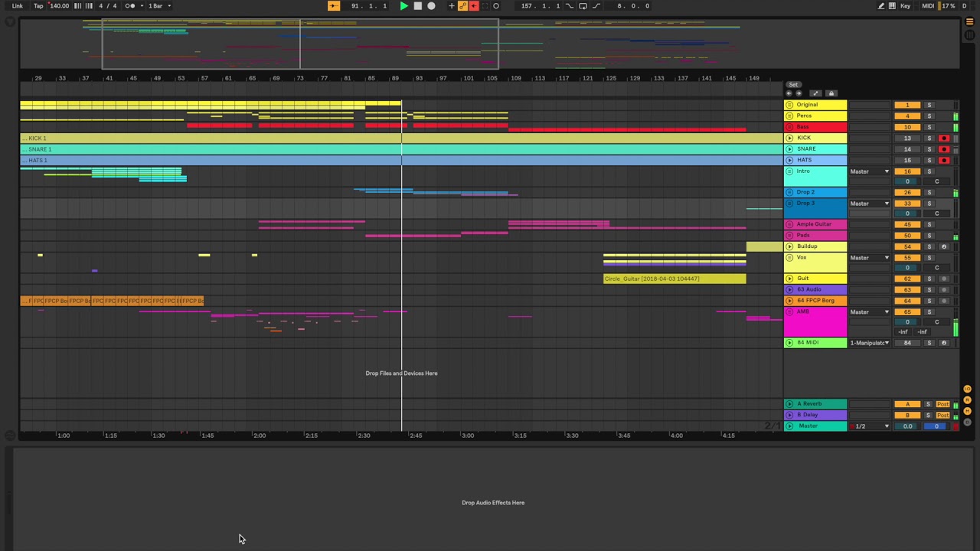This screenshot has height=551, width=980.
Task: Disarm recording on KICK track
Action: [944, 139]
